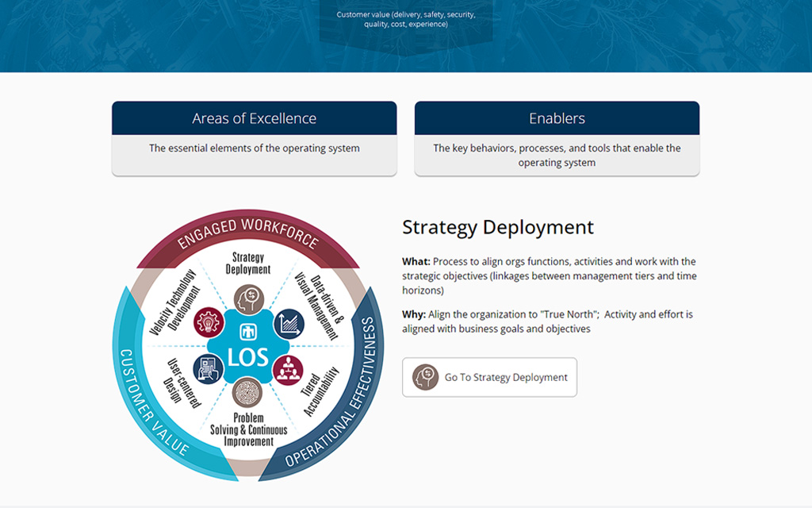
Task: Click the Strategy Deployment head icon in wheel
Action: click(249, 299)
